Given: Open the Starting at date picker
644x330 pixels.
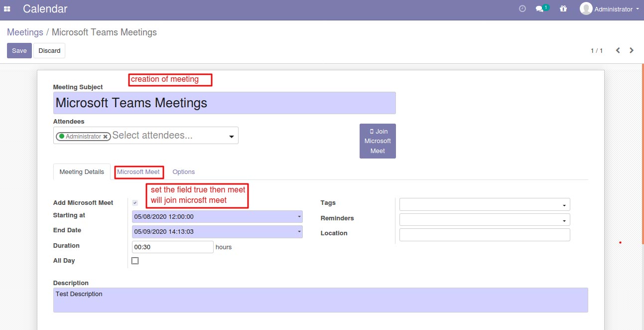Looking at the screenshot, I should coord(217,217).
